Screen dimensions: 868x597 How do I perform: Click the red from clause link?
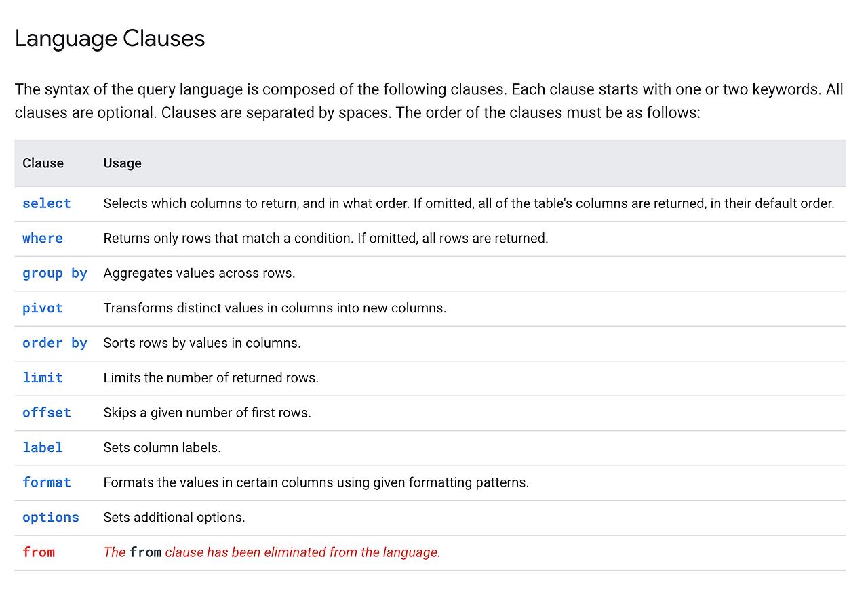click(x=38, y=552)
